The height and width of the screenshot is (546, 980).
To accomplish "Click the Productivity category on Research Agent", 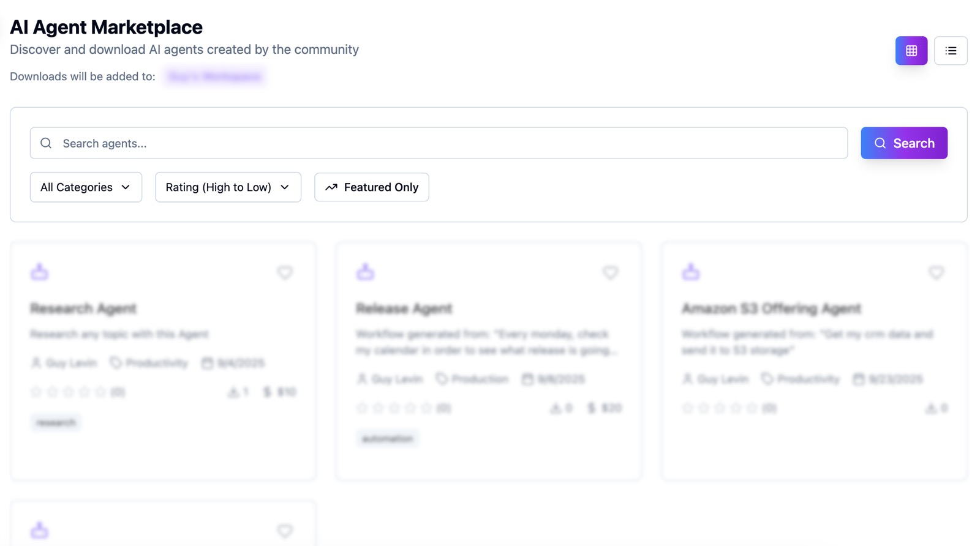I will [x=149, y=363].
